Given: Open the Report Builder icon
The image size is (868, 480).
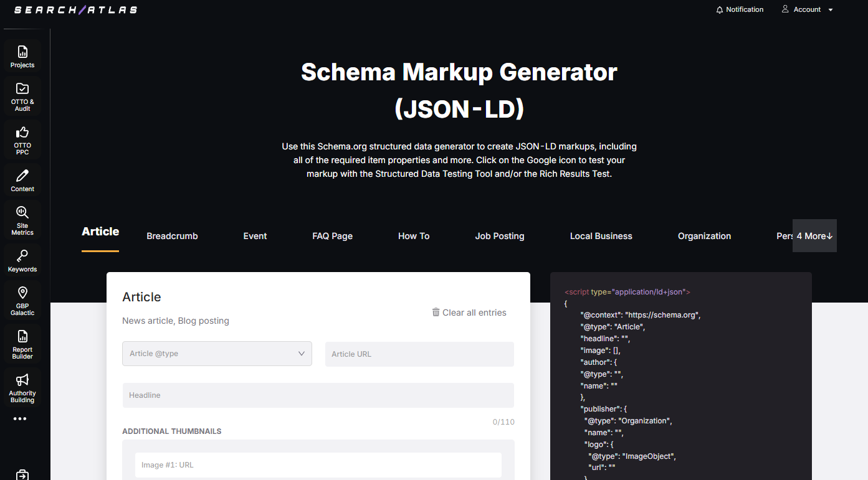Looking at the screenshot, I should point(22,337).
